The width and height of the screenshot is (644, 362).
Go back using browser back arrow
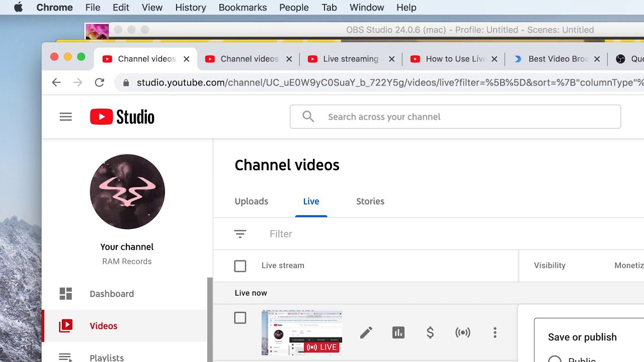coord(56,82)
